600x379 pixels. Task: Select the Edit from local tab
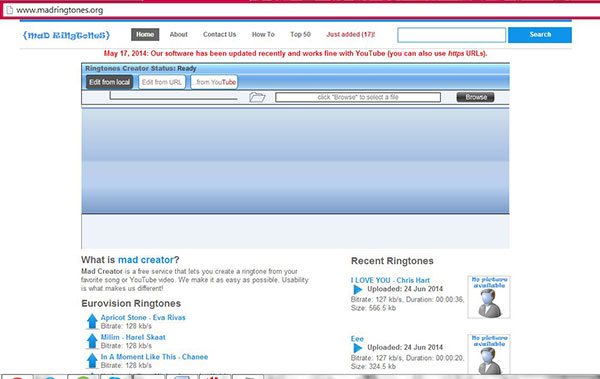point(109,82)
